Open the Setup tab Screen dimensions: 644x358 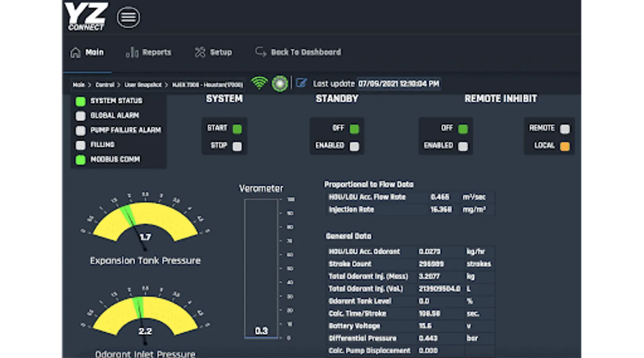[x=213, y=53]
